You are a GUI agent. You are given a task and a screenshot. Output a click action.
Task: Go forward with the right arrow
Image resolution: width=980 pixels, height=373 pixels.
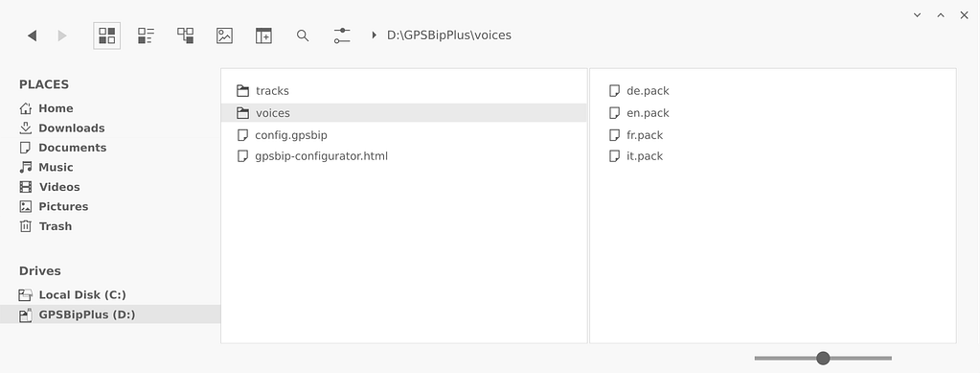pyautogui.click(x=62, y=35)
